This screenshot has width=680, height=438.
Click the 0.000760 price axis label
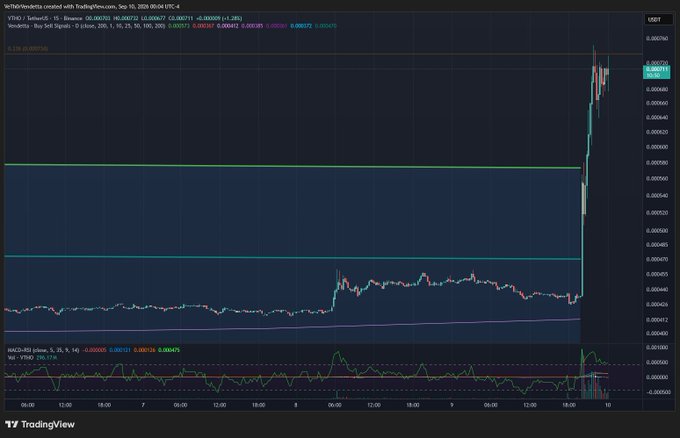pos(657,39)
